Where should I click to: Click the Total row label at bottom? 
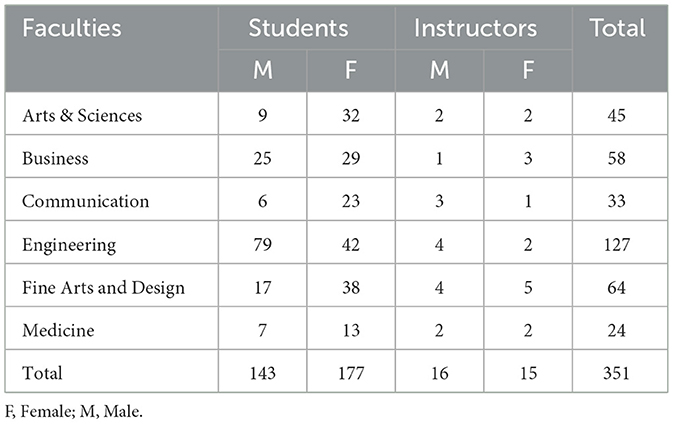coord(44,373)
